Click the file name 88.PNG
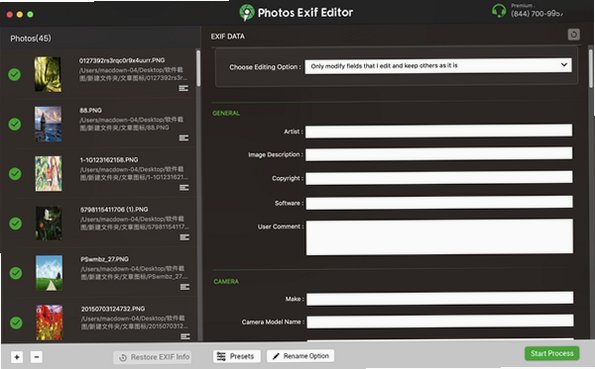This screenshot has height=369, width=595. pos(91,110)
